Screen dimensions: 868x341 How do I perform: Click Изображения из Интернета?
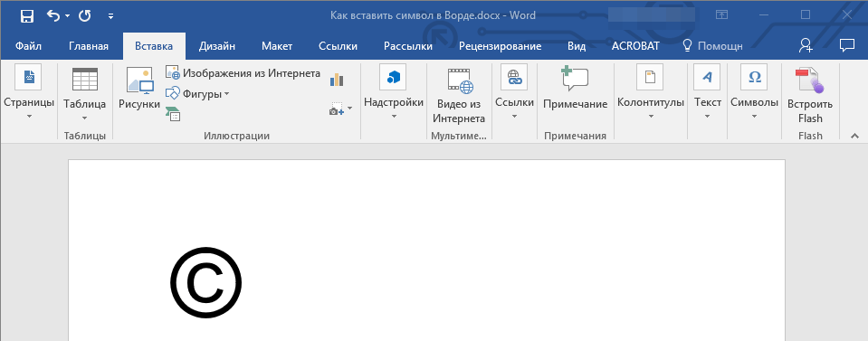tap(243, 73)
